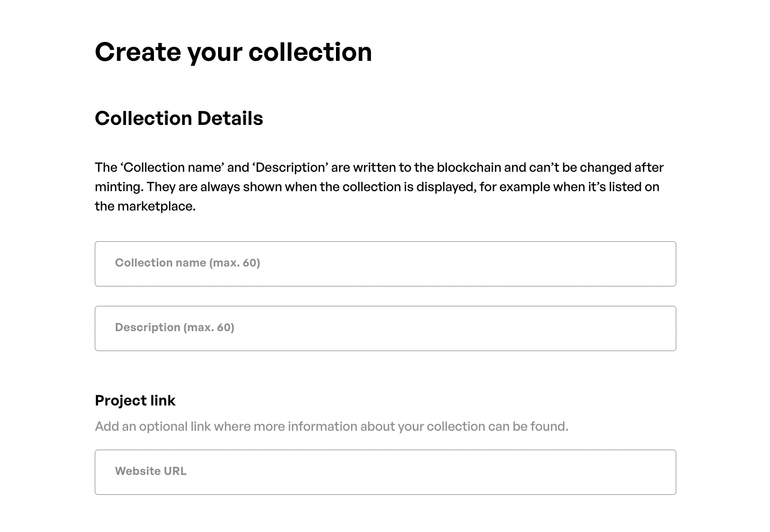Click the word 'collection' in the page title

[x=310, y=52]
